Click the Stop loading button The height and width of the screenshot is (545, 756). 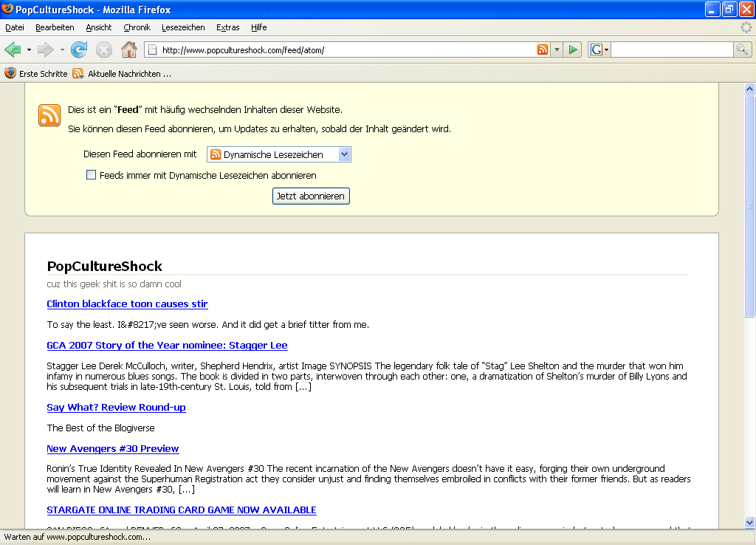pyautogui.click(x=104, y=49)
